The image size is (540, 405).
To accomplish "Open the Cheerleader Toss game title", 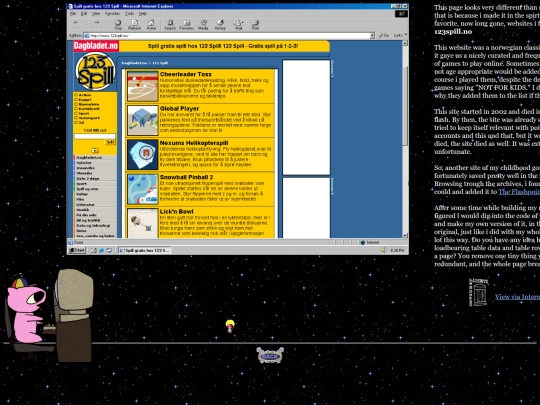I will (x=186, y=74).
